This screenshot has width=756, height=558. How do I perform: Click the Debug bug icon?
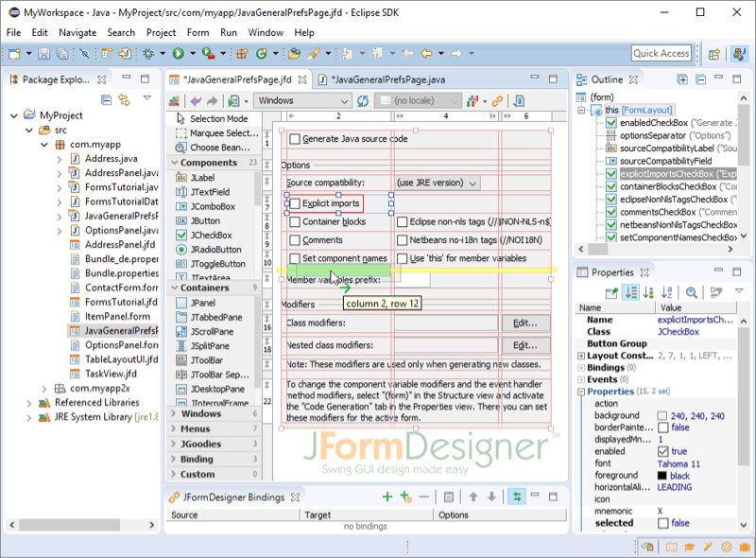pyautogui.click(x=148, y=54)
